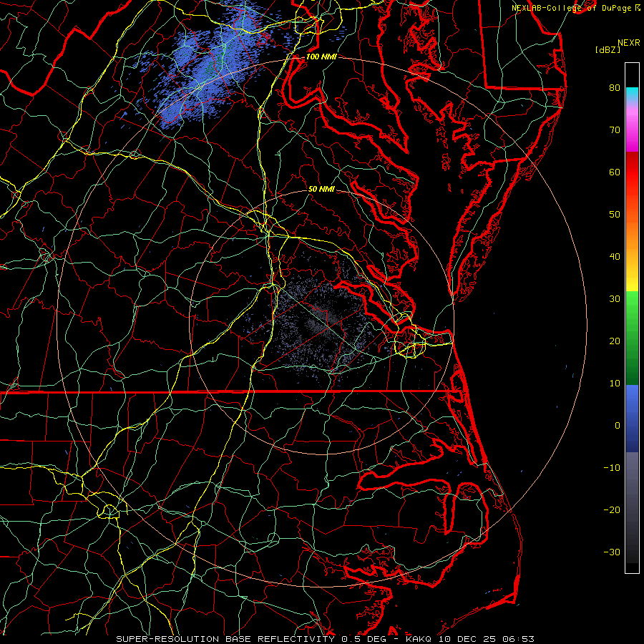
Task: Click the green segment of color bar
Action: 632,338
